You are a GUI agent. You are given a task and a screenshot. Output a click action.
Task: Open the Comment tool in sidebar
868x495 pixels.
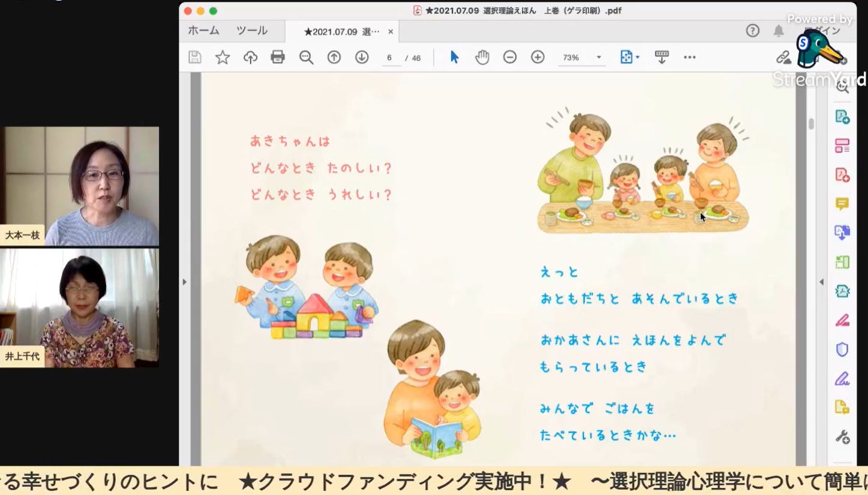[x=842, y=204]
